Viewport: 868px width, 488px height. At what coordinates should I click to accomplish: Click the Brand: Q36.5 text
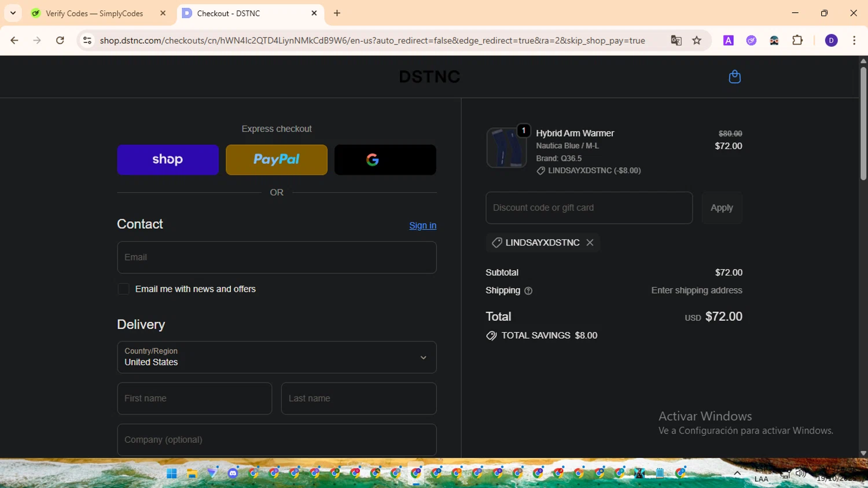click(x=558, y=159)
